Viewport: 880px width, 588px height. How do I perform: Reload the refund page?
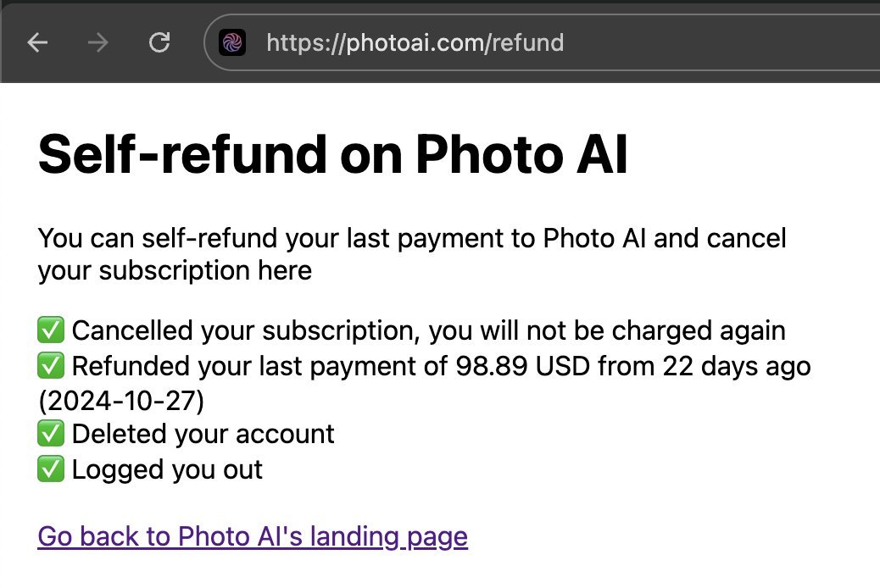[159, 42]
